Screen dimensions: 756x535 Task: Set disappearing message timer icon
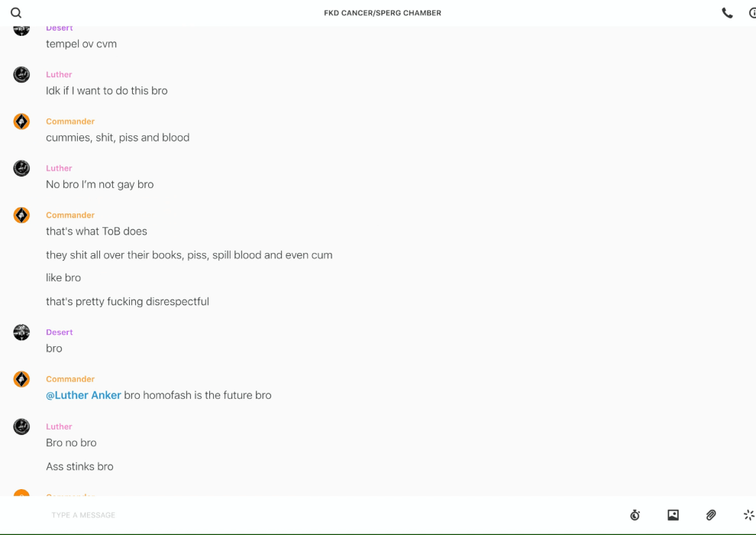[x=635, y=514]
